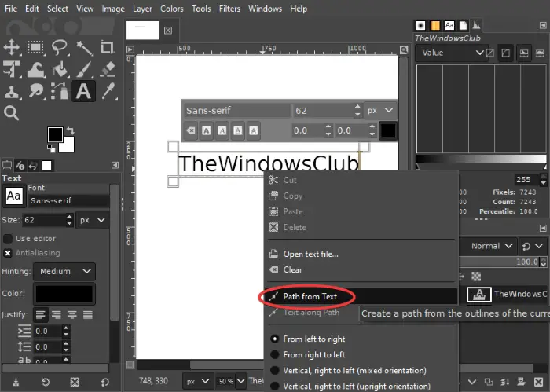Choose Clear in the context menu
This screenshot has height=392, width=550.
click(x=361, y=270)
